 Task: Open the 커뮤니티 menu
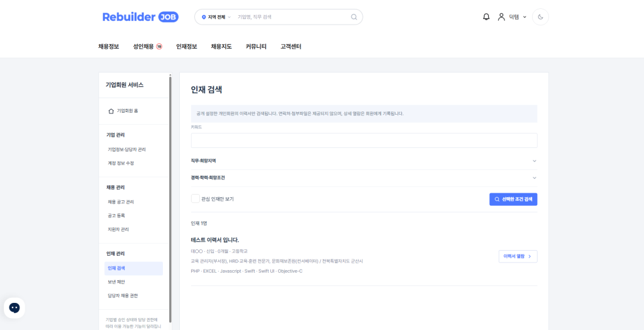point(257,47)
